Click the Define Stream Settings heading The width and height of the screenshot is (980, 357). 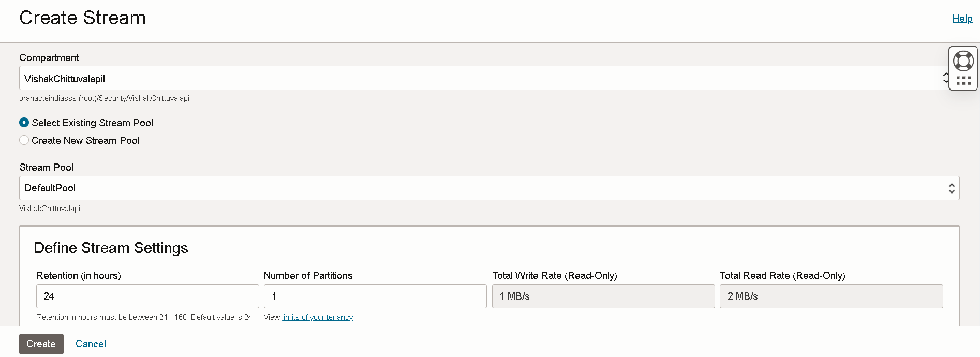point(111,248)
